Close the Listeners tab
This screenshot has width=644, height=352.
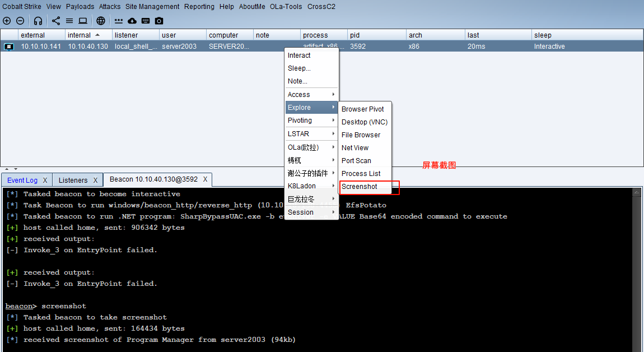point(95,180)
